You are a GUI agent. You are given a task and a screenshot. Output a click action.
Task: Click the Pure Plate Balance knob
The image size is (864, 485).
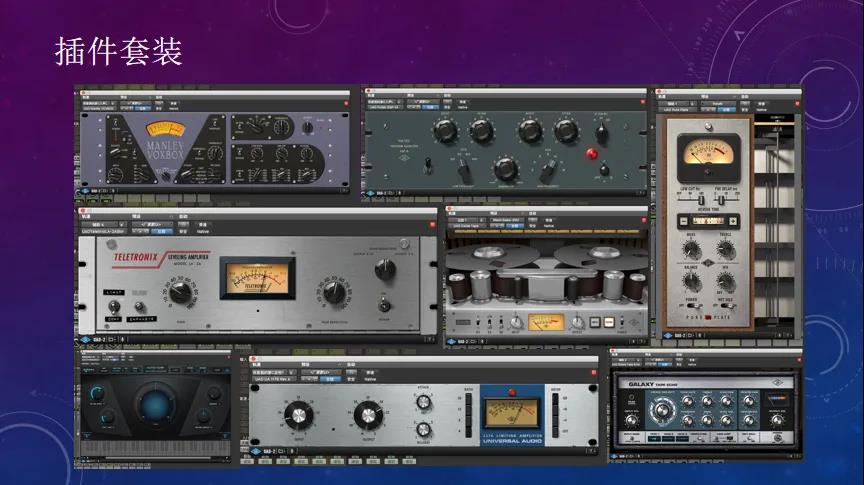[691, 283]
